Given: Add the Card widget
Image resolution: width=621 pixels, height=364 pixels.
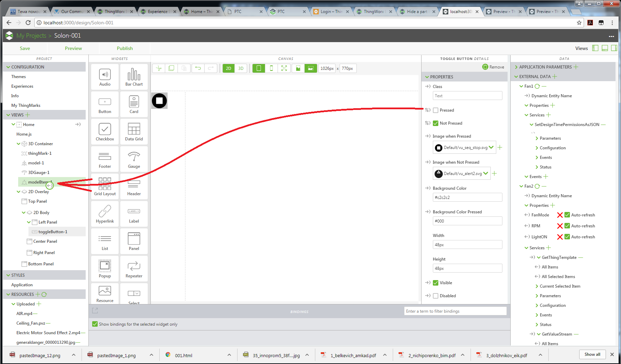Looking at the screenshot, I should click(x=134, y=104).
